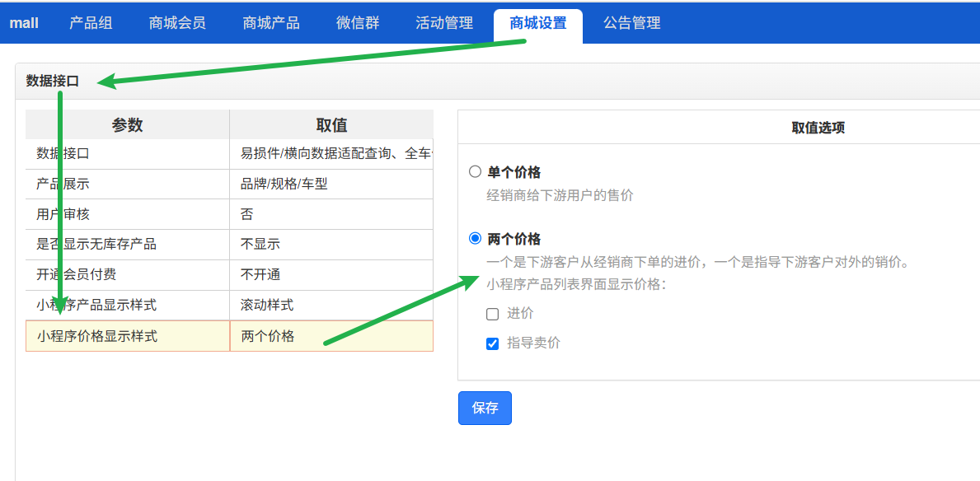Select the 小程序产品显示样式 row
The height and width of the screenshot is (481, 980).
[128, 305]
